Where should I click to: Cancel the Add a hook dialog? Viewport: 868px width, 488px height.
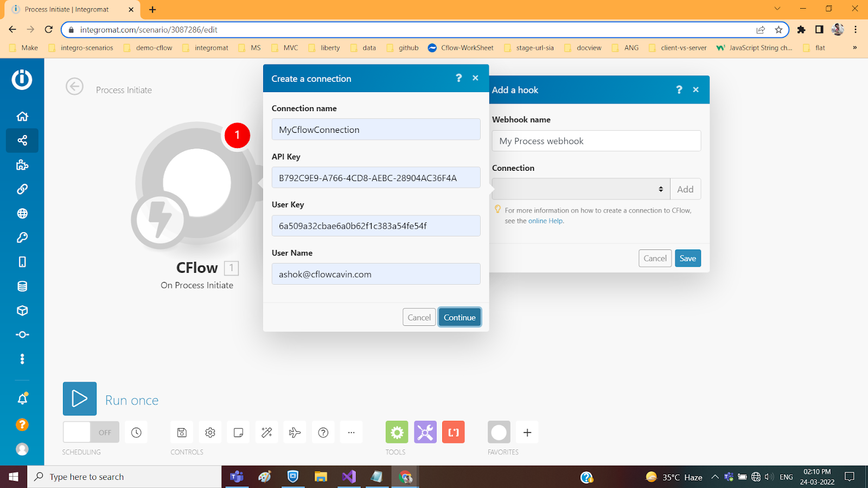(655, 258)
